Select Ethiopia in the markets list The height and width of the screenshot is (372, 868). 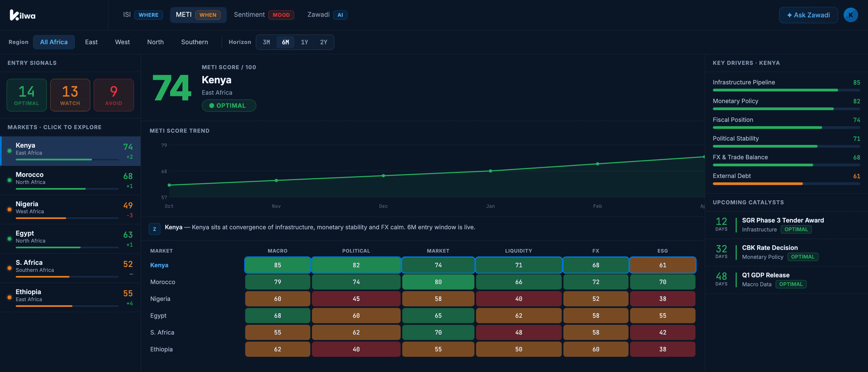(70, 297)
